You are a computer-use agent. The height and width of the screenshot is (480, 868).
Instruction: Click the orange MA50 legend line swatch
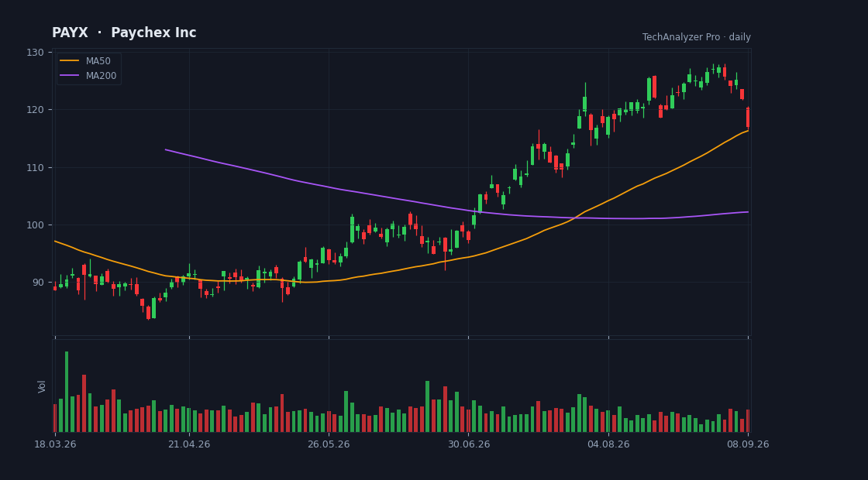tap(69, 61)
